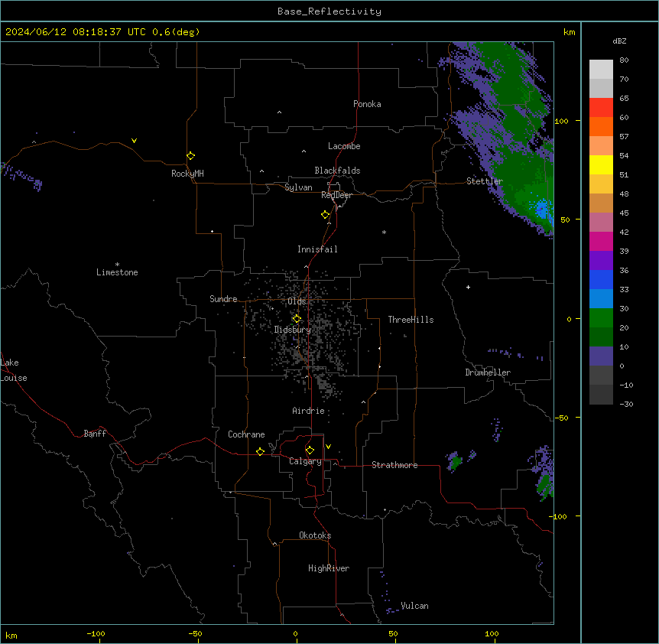This screenshot has height=644, width=659.
Task: Select the Cochrane label
Action: [x=246, y=434]
